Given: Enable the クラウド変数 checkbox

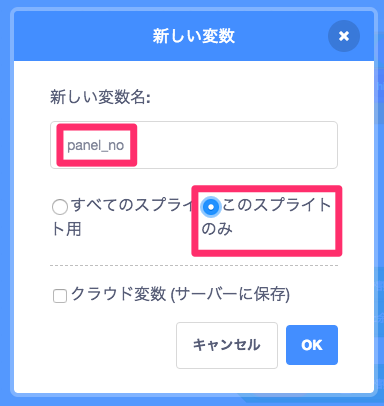Looking at the screenshot, I should (x=60, y=296).
